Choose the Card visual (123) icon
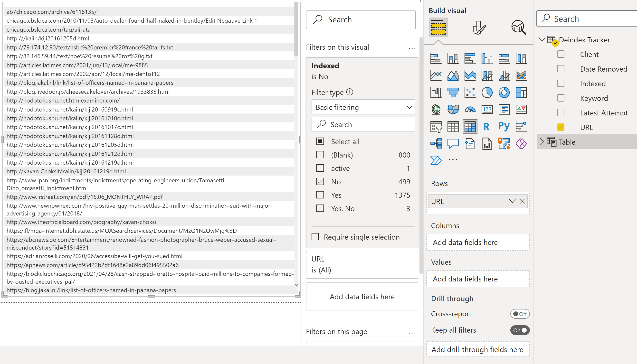The image size is (637, 364). point(487,110)
